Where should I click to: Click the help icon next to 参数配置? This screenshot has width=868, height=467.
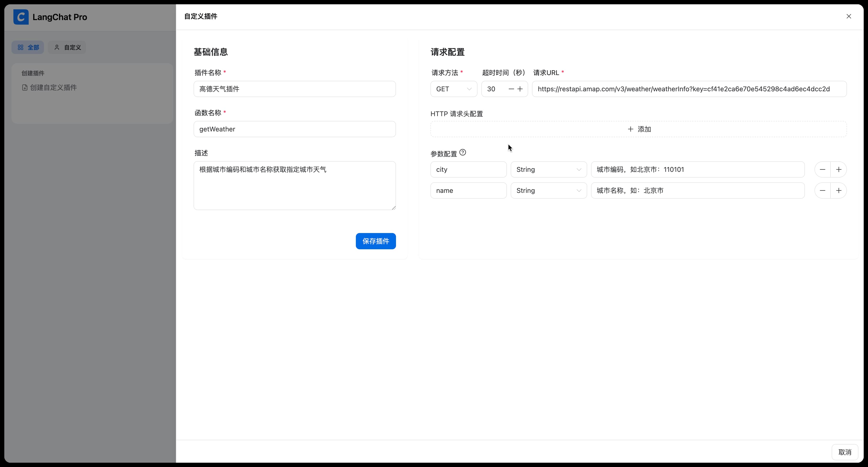(463, 152)
